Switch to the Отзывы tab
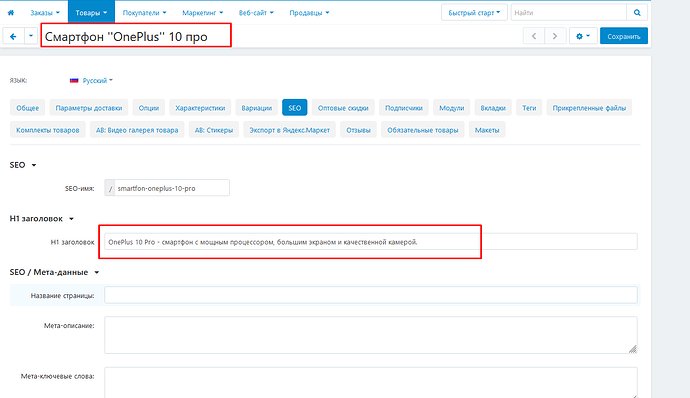The height and width of the screenshot is (398, 690). pos(358,130)
